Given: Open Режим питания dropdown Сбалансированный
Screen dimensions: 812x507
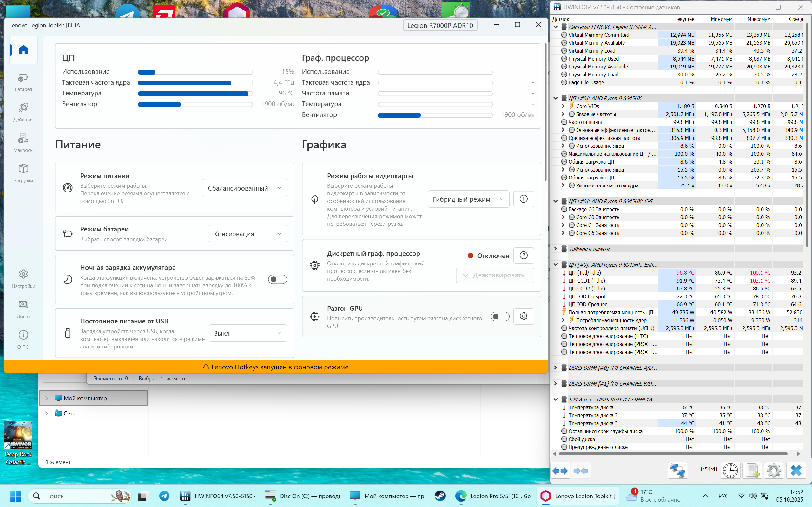Looking at the screenshot, I should pyautogui.click(x=245, y=188).
